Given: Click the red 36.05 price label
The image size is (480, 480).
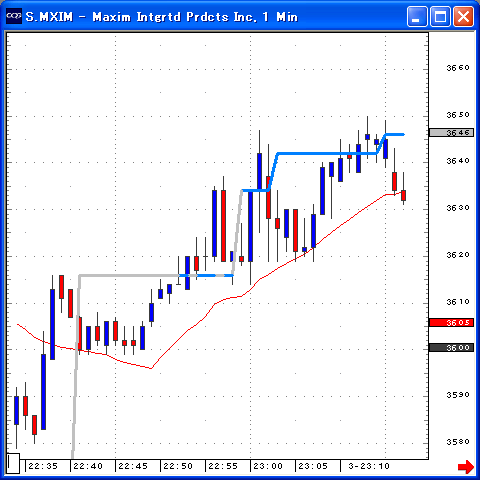Looking at the screenshot, I should pos(451,323).
